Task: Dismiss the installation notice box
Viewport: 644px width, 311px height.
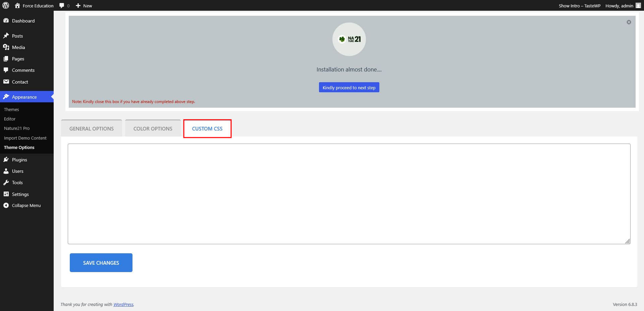Action: (x=629, y=22)
